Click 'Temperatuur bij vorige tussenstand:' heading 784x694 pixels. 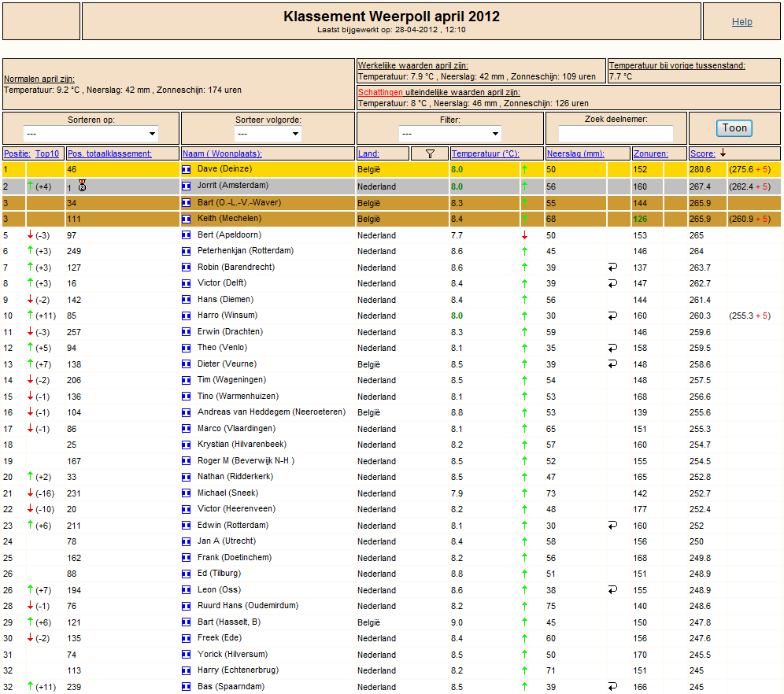[x=677, y=65]
